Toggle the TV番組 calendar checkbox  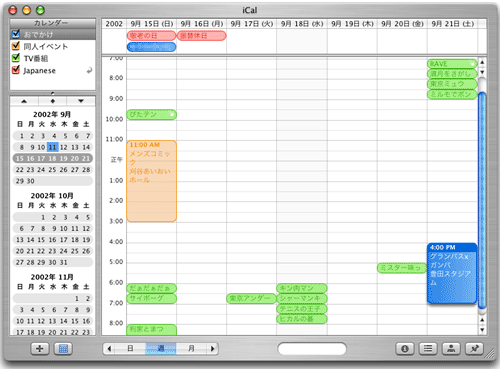click(x=16, y=58)
